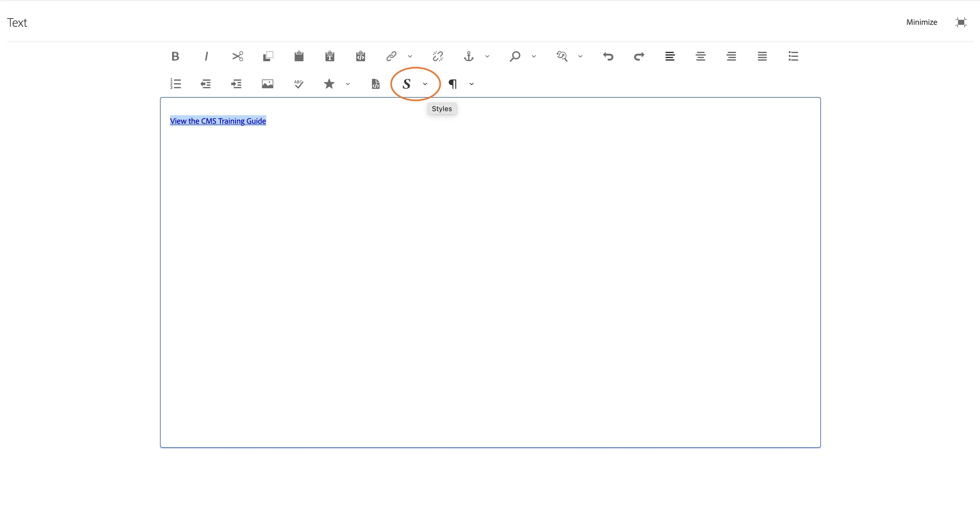The width and height of the screenshot is (980, 510).
Task: Open the source edit view
Action: (376, 84)
